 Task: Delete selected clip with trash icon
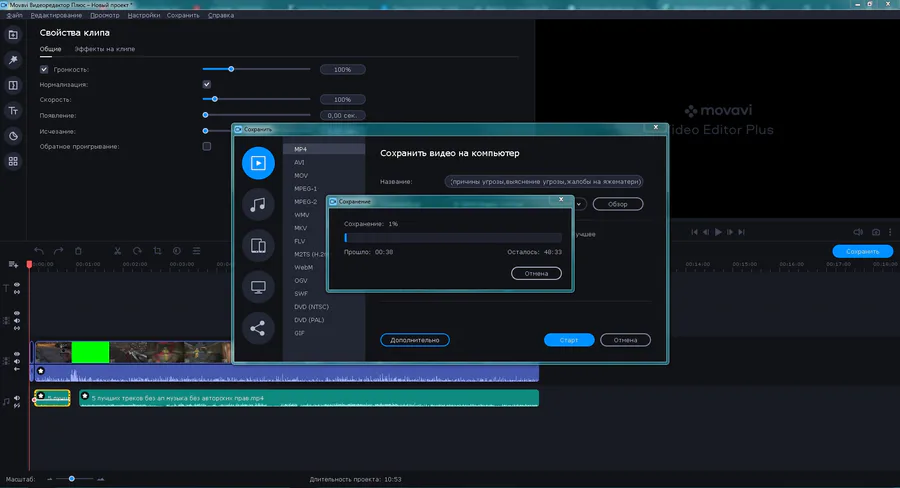pos(79,251)
